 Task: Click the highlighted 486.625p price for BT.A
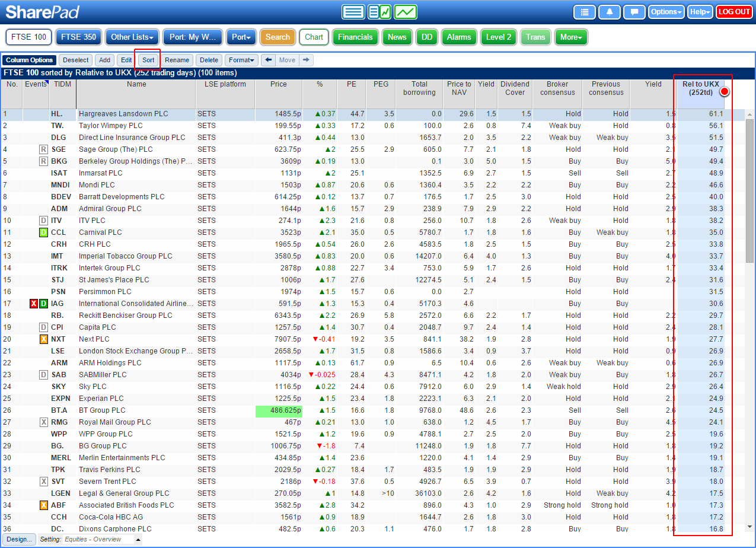[279, 410]
